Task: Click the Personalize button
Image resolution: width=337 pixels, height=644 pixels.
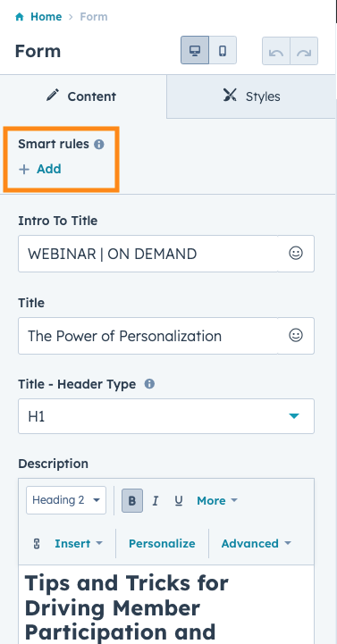Action: [x=162, y=543]
